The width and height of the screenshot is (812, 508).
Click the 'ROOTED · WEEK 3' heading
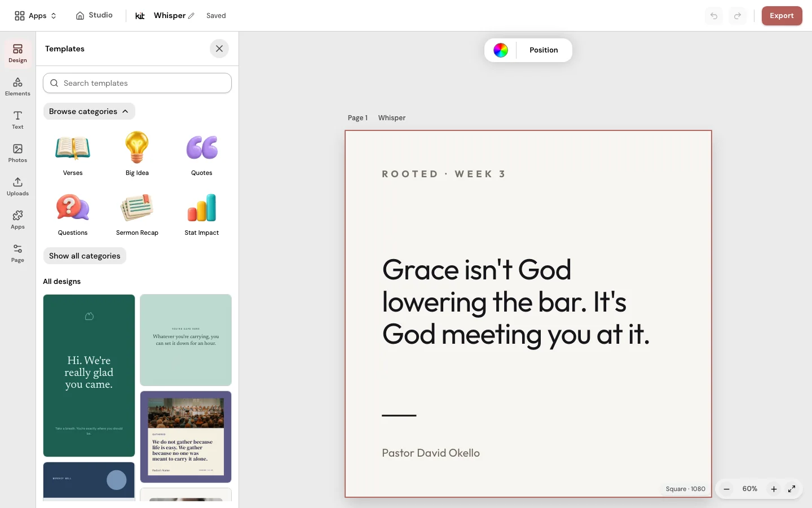point(444,174)
